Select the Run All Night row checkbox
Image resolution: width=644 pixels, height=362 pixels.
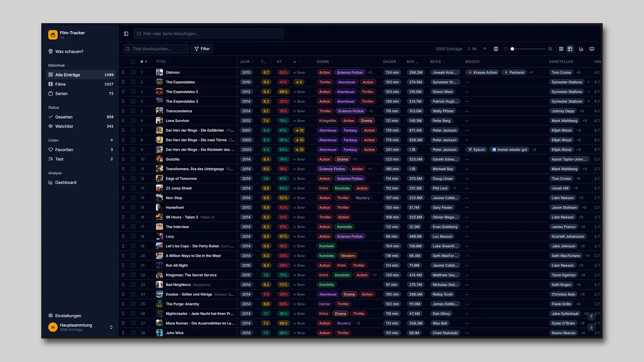pyautogui.click(x=133, y=265)
